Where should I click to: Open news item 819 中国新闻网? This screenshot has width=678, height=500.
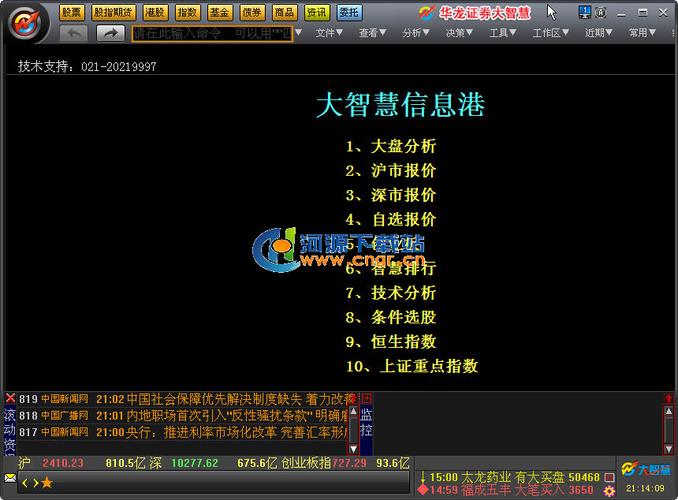click(188, 399)
